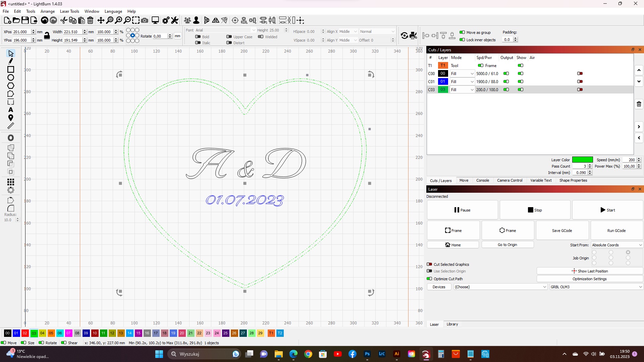Viewport: 644px width, 362px height.
Task: Activate the Text tool
Action: [11, 110]
